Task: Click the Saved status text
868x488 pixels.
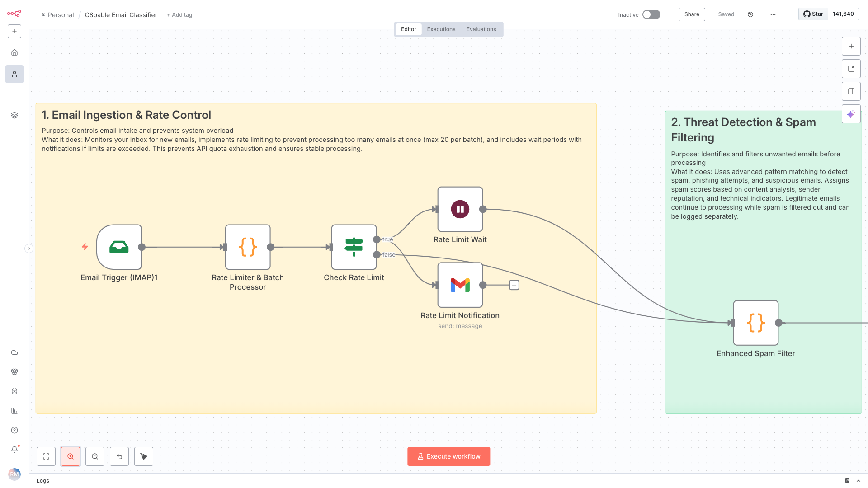Action: click(x=726, y=14)
